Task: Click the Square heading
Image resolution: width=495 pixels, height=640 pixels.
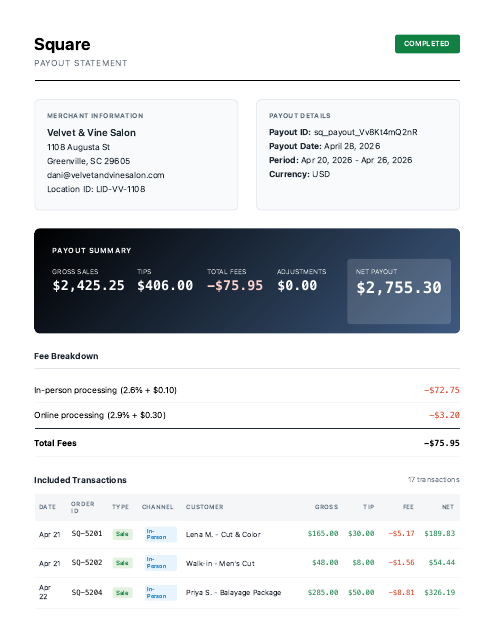Action: 62,44
